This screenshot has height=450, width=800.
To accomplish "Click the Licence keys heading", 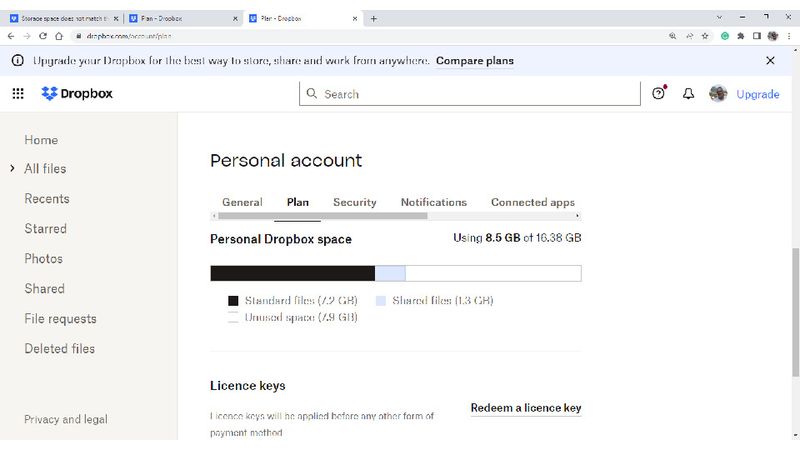I will tap(247, 386).
